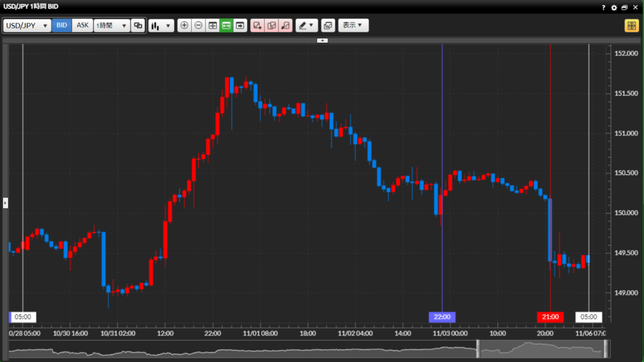Viewport: 644px width, 362px height.
Task: Expand the candlestick chart type dropdown
Action: 161,26
